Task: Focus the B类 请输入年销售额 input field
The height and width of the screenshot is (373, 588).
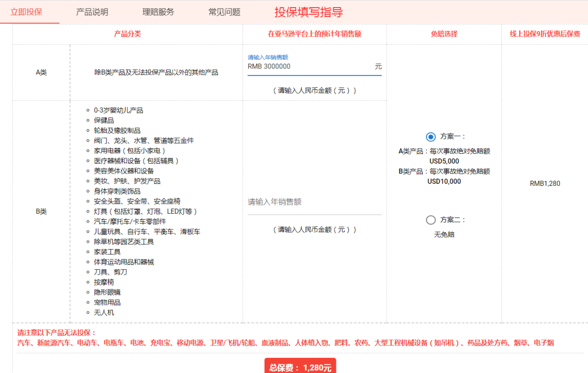Action: click(x=314, y=202)
